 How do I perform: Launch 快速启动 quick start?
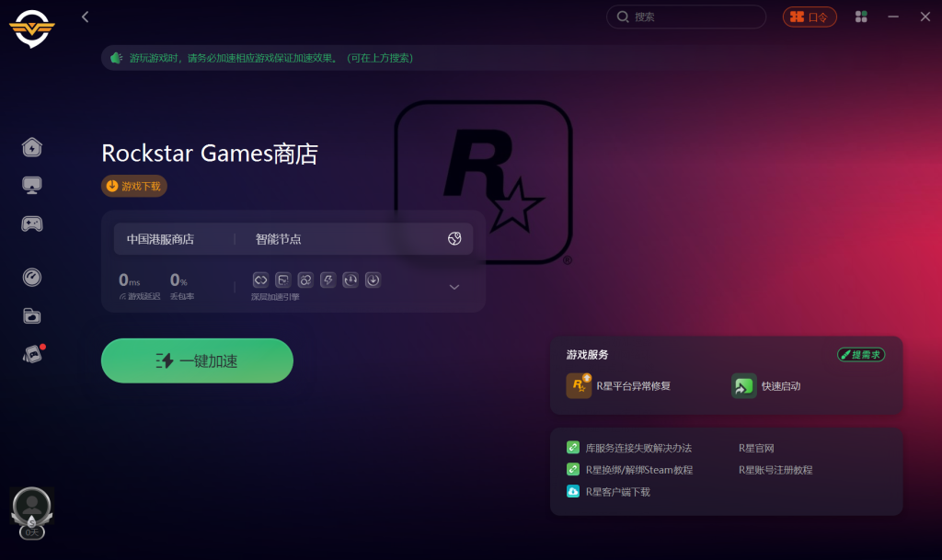766,386
